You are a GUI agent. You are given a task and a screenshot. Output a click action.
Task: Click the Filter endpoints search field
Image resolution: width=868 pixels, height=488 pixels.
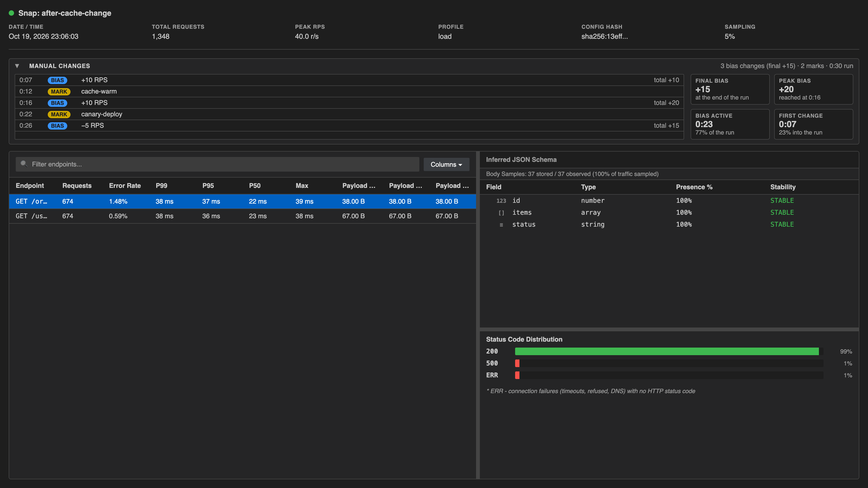pyautogui.click(x=217, y=164)
